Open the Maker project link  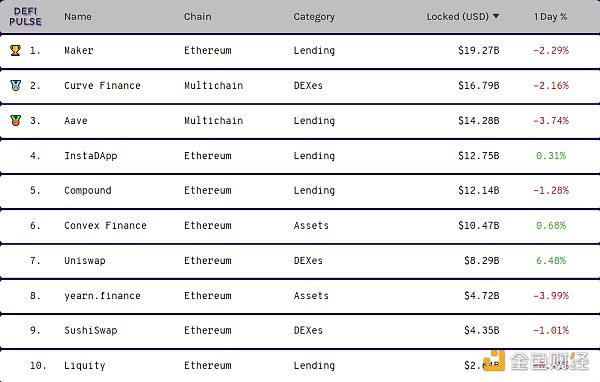79,50
